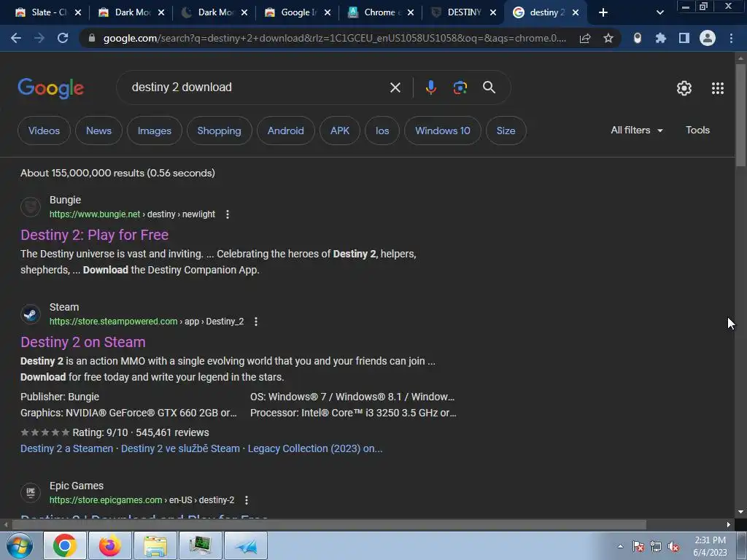Toggle the Chrome side panel
747x560 pixels.
coord(684,38)
